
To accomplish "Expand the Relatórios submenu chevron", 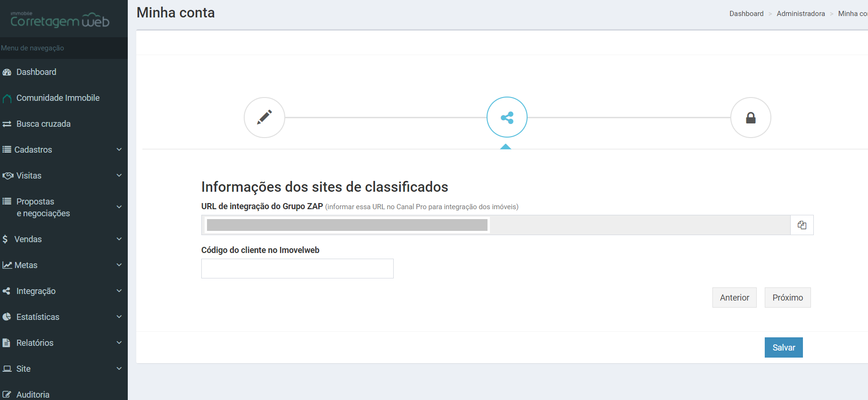I will tap(119, 343).
